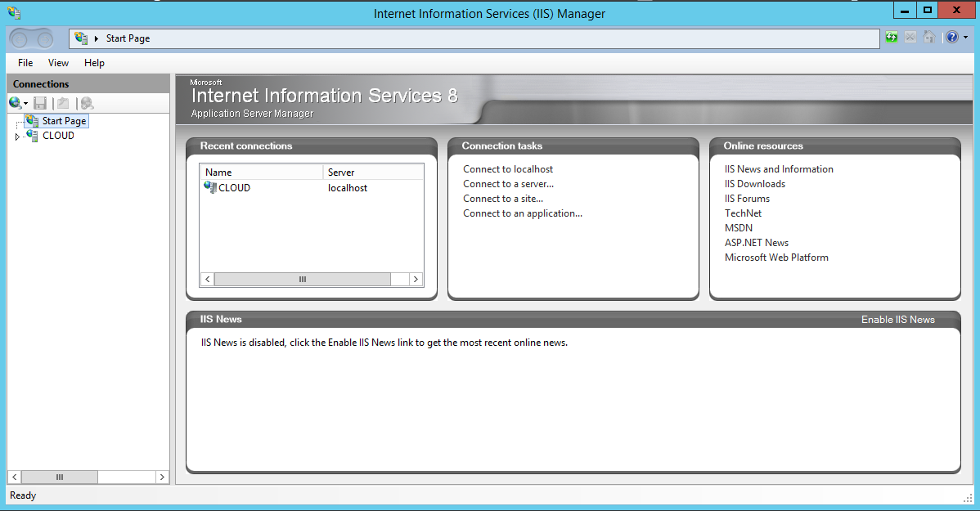Click the address bar path field
This screenshot has height=511, width=980.
point(474,38)
